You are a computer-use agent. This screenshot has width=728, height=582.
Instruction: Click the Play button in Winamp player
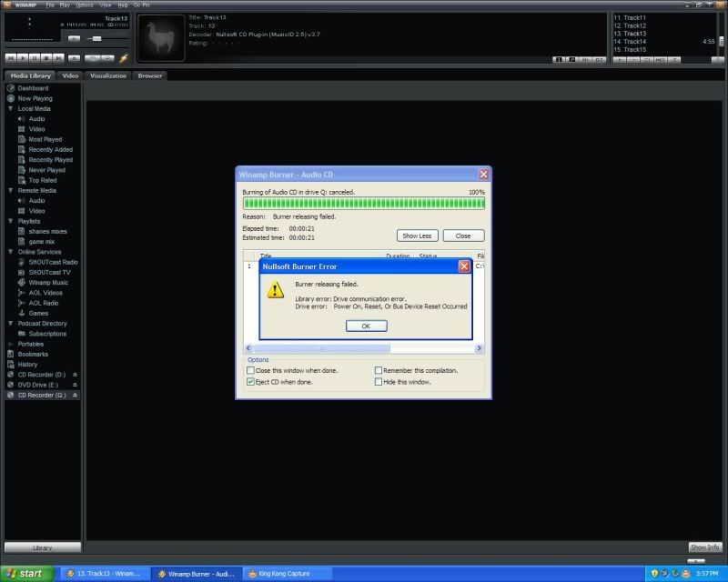(x=25, y=58)
